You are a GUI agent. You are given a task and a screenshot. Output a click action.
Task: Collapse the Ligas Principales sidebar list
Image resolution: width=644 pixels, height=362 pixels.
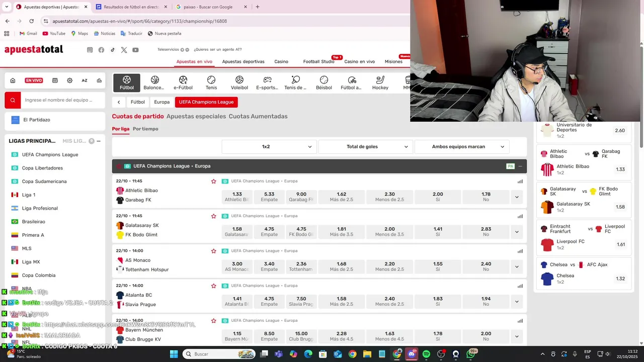click(x=99, y=141)
